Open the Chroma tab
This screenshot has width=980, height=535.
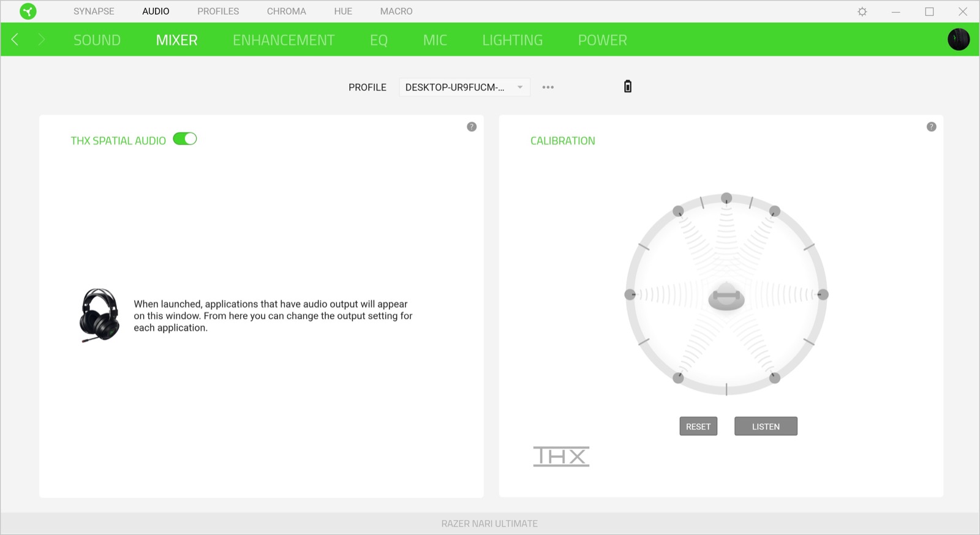click(x=286, y=11)
